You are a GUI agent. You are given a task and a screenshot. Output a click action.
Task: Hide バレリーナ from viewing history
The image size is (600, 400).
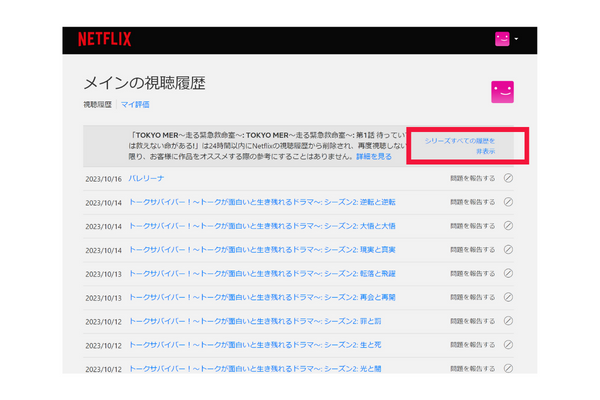pyautogui.click(x=508, y=178)
